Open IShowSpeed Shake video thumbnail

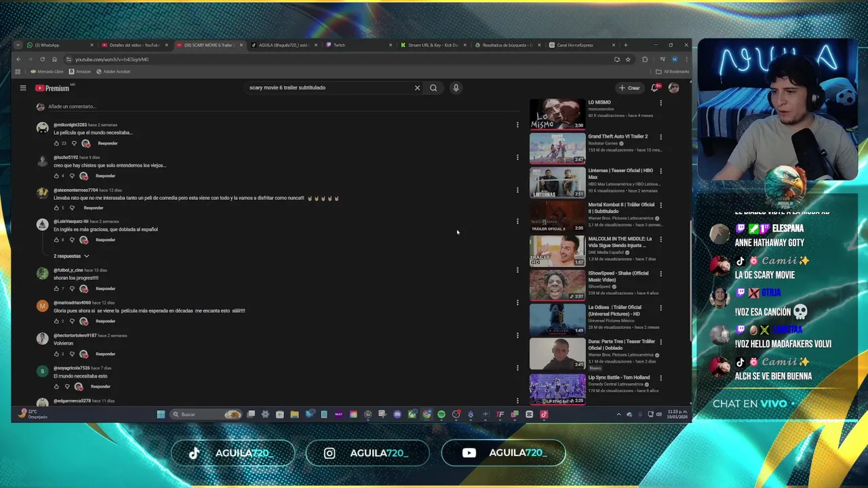point(557,285)
